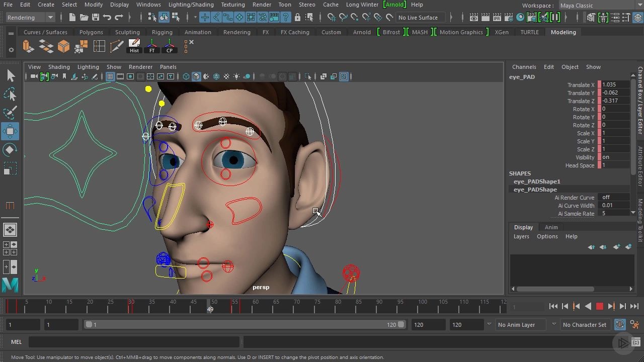Toggle the viewport grid display
Viewport: 644px width, 362px height.
pyautogui.click(x=110, y=76)
